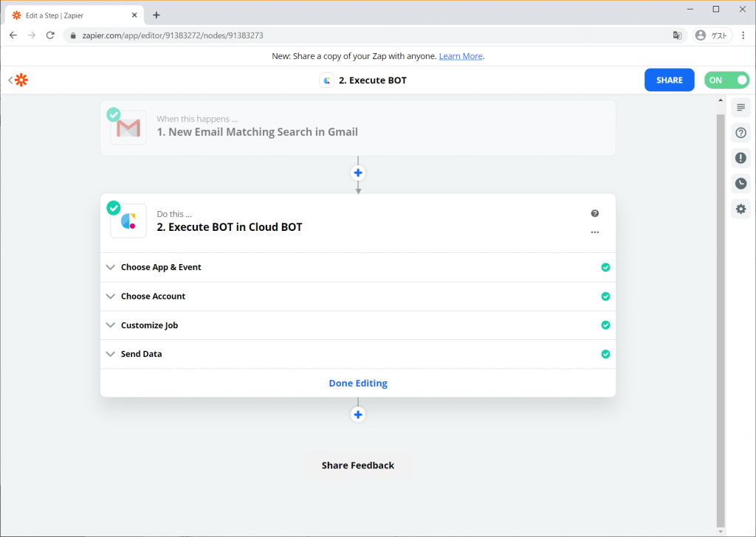Open the help question mark sidebar icon
The image size is (756, 537).
tap(740, 133)
